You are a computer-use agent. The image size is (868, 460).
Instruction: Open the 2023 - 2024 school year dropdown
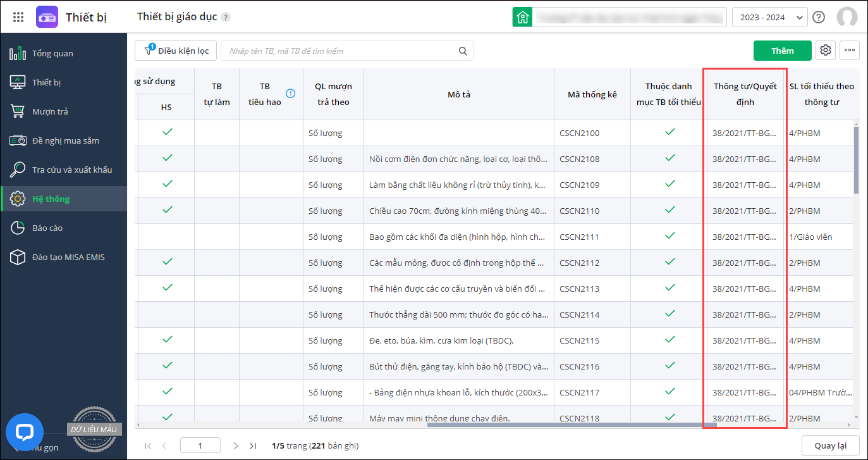tap(769, 17)
